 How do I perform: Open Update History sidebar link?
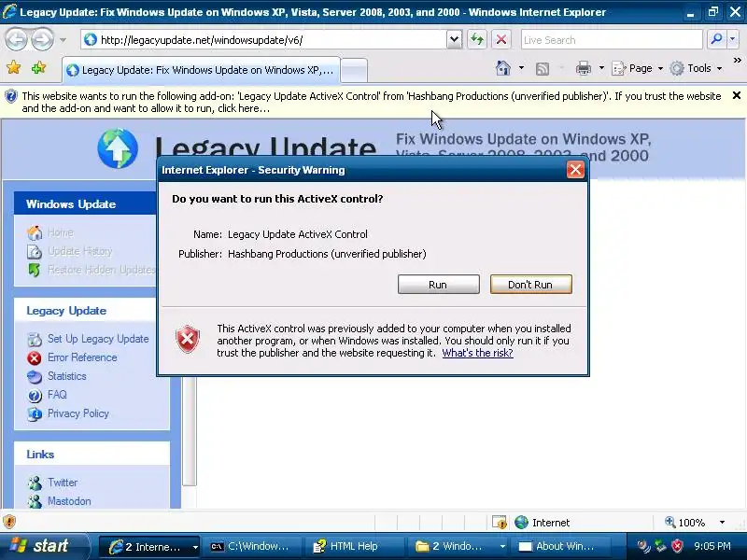[x=79, y=251]
